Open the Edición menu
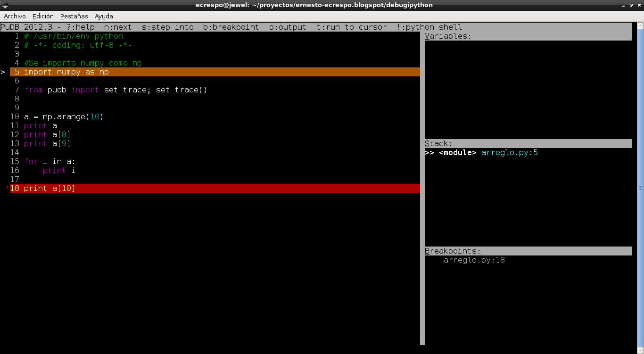This screenshot has height=354, width=644. pyautogui.click(x=43, y=16)
